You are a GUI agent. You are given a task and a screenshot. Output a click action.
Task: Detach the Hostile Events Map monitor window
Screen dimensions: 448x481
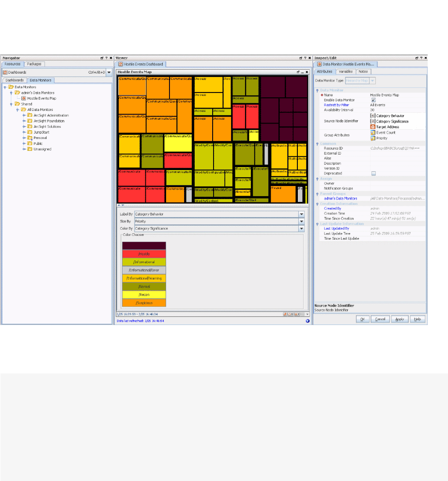click(298, 72)
